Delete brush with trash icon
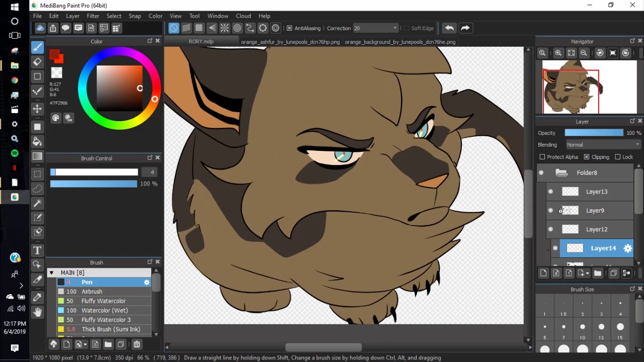 (137, 344)
